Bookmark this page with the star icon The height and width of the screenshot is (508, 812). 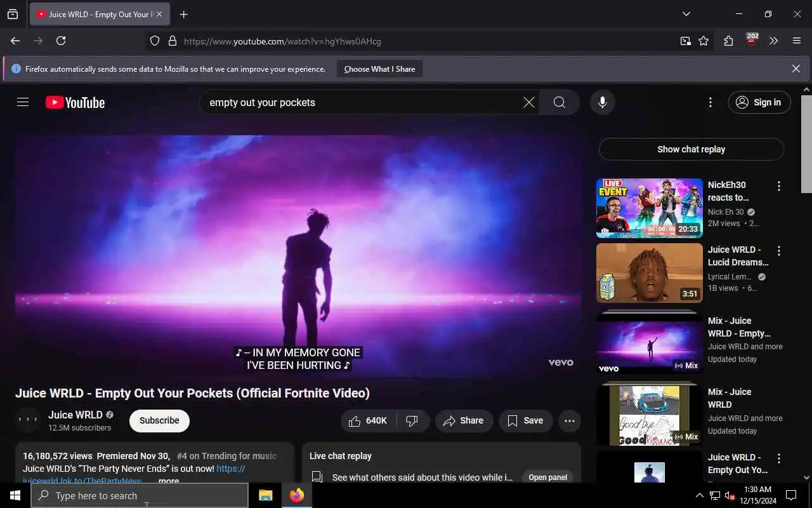coord(704,41)
